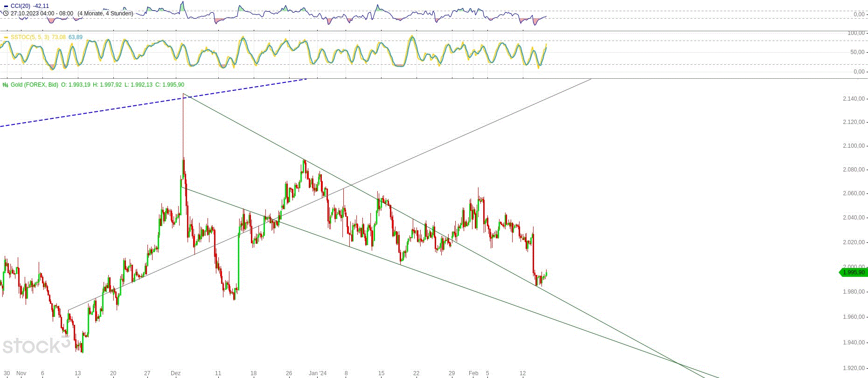Image resolution: width=868 pixels, height=378 pixels.
Task: Click the Feb label on date axis
Action: click(473, 373)
